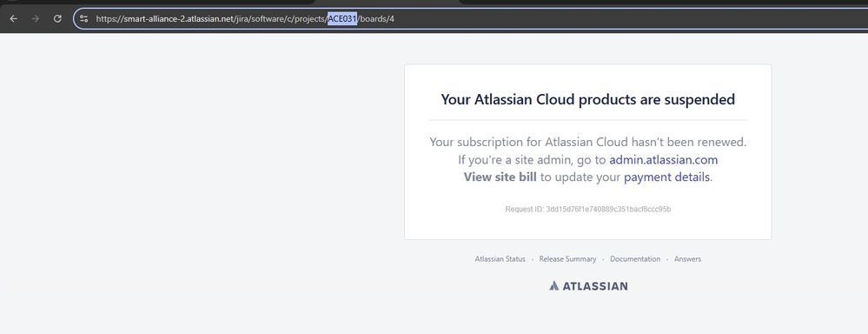The width and height of the screenshot is (868, 334).
Task: Click the browser back arrow
Action: 14,19
